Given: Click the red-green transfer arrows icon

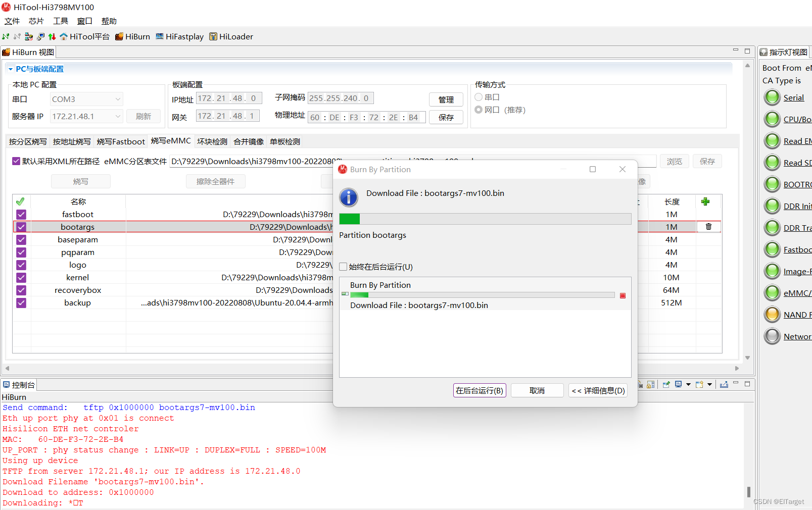Looking at the screenshot, I should pos(52,36).
